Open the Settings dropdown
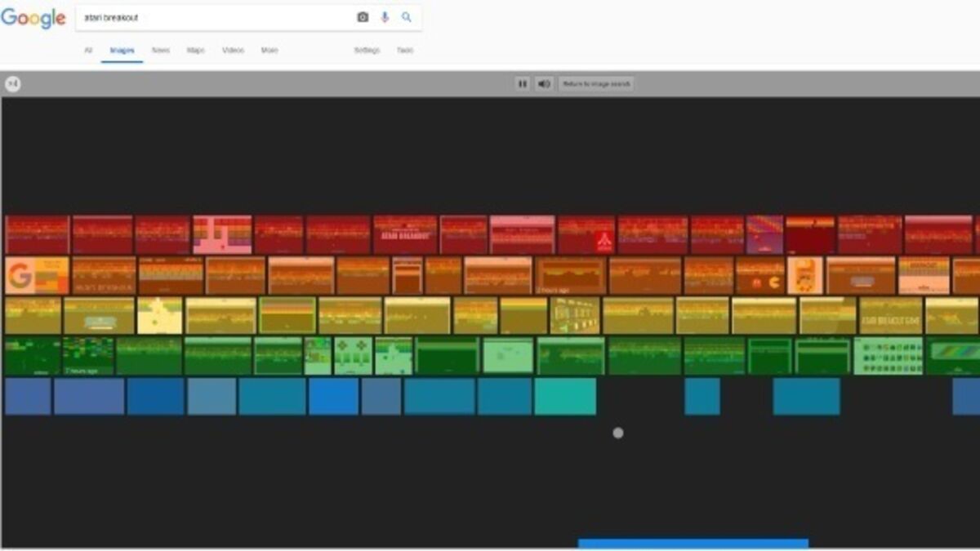The width and height of the screenshot is (980, 551). (x=367, y=51)
